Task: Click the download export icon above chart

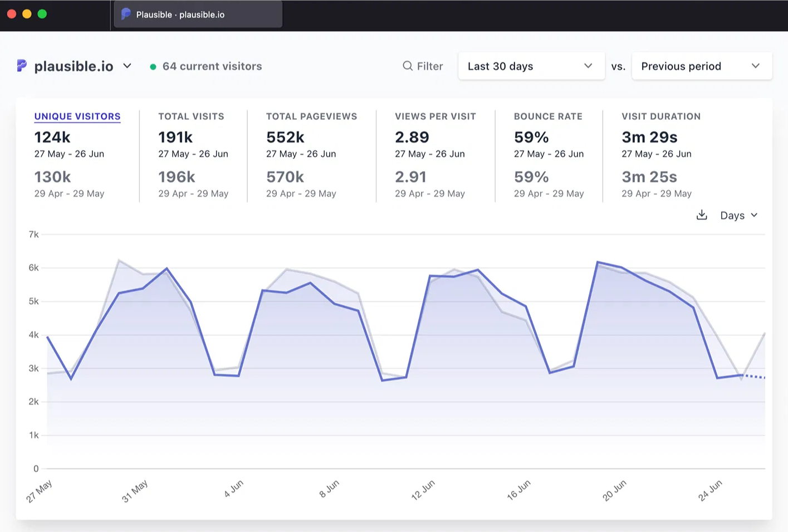Action: click(702, 215)
